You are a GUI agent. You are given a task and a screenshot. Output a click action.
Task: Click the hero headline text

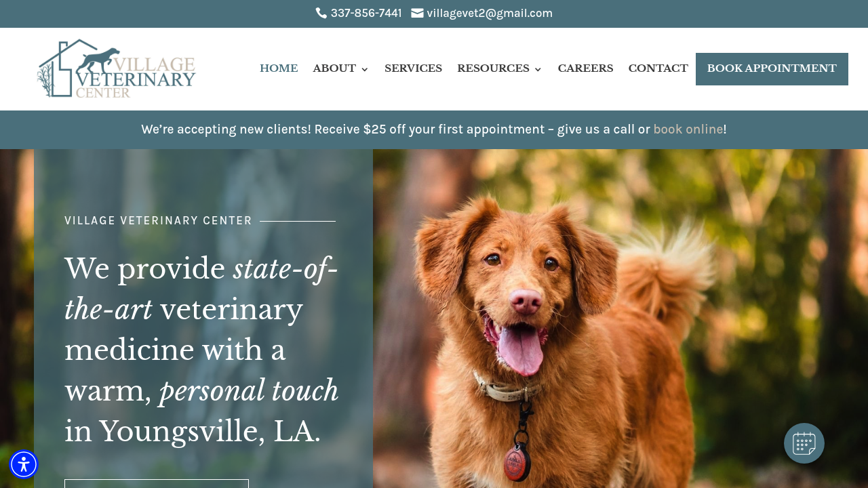201,350
